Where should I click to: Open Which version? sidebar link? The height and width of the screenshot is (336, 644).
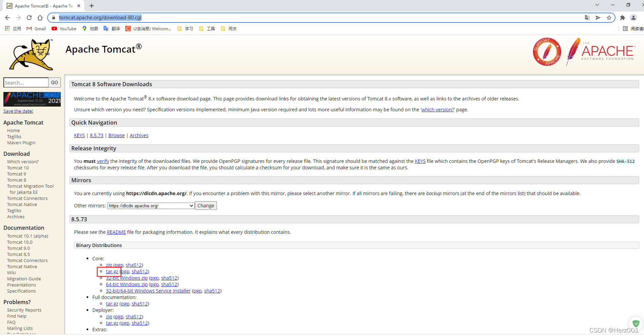pyautogui.click(x=23, y=162)
